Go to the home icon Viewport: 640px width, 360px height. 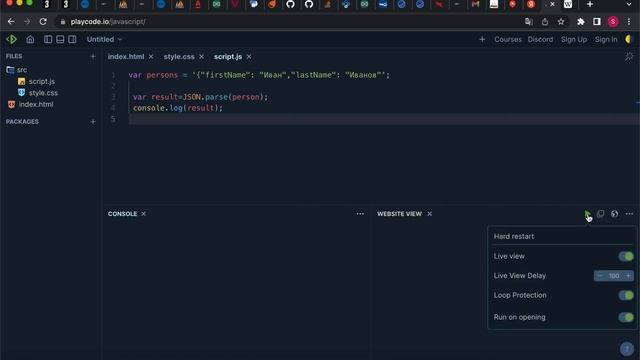30,39
